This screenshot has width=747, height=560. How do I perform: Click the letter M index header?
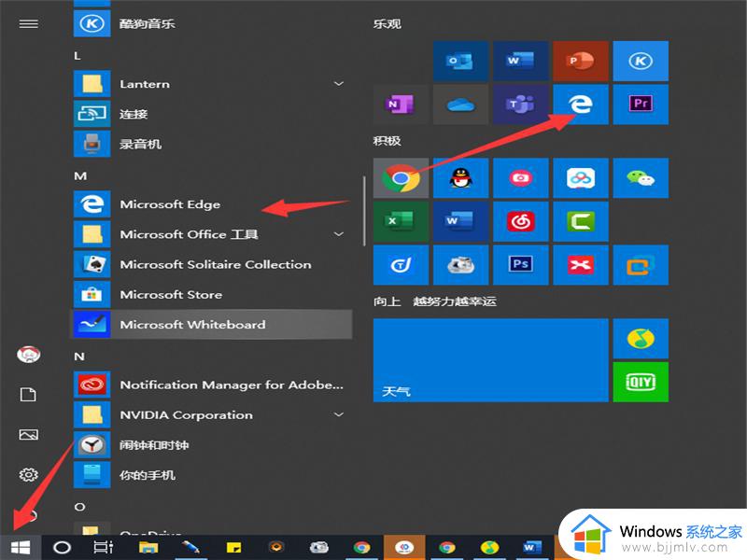coord(80,176)
